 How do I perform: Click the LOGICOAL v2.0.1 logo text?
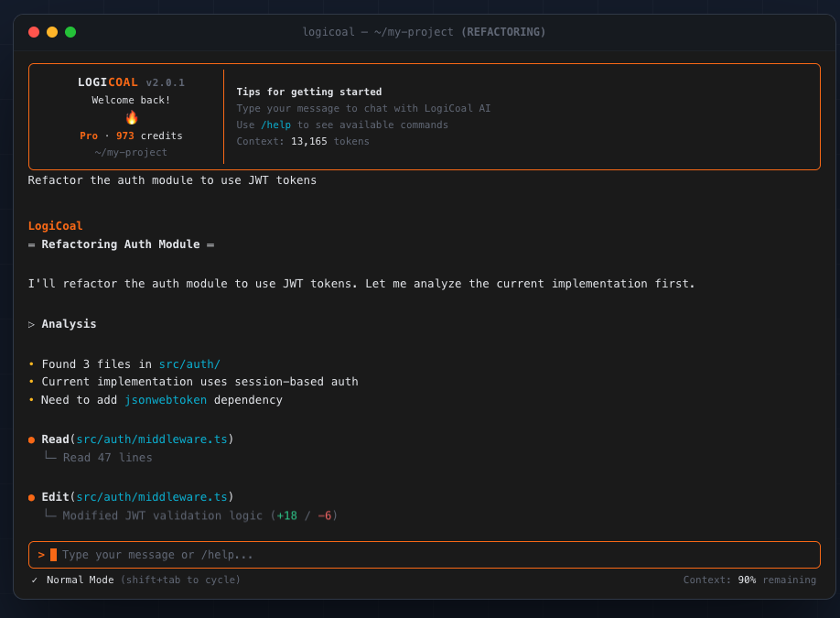[131, 82]
